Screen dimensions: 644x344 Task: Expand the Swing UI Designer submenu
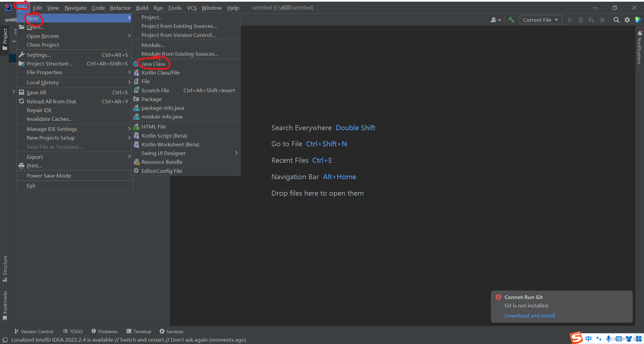pyautogui.click(x=164, y=153)
